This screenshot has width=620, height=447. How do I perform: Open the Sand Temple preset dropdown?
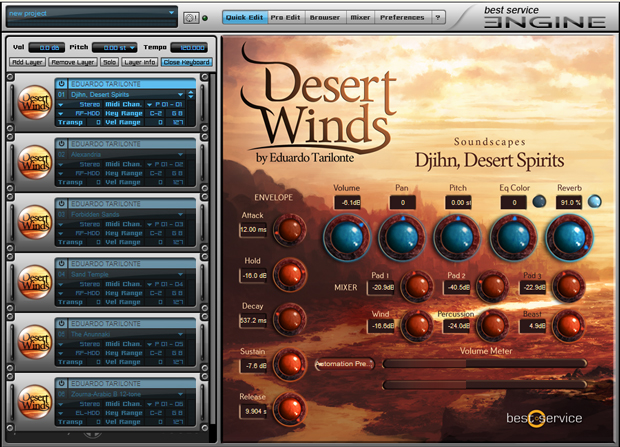pyautogui.click(x=180, y=274)
